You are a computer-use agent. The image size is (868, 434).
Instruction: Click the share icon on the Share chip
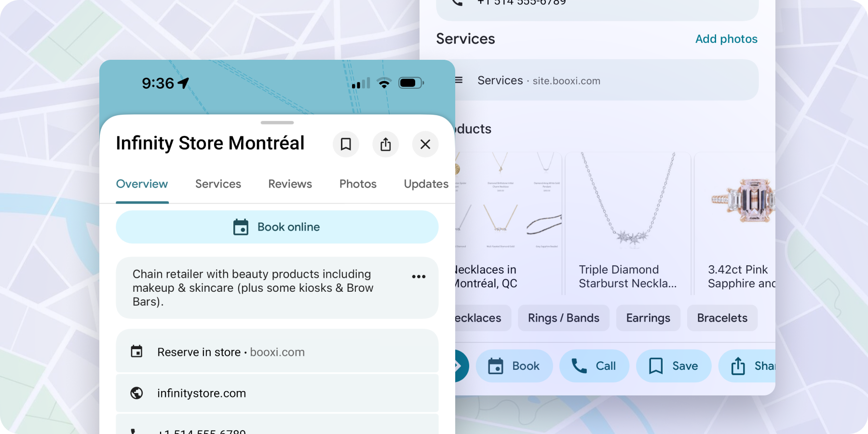[738, 366]
